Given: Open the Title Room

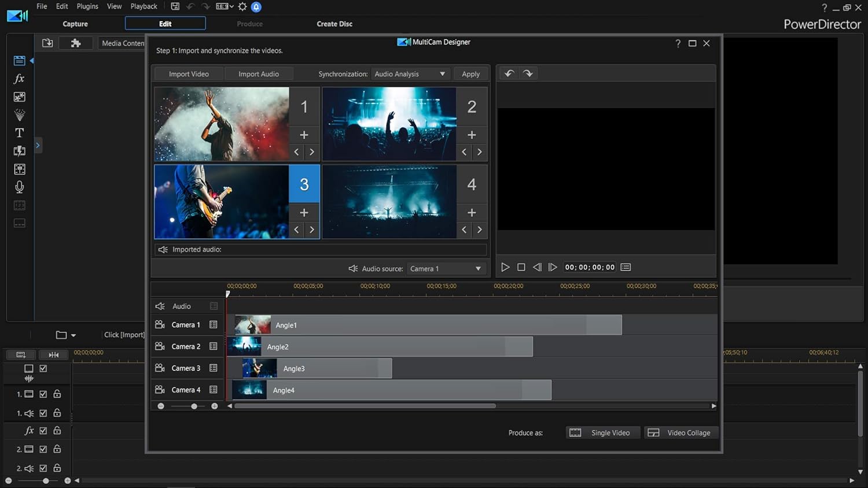Looking at the screenshot, I should click(19, 132).
